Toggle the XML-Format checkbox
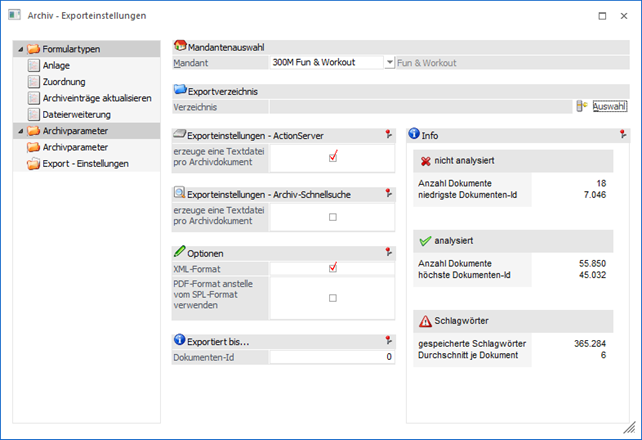The image size is (642, 440). point(333,268)
